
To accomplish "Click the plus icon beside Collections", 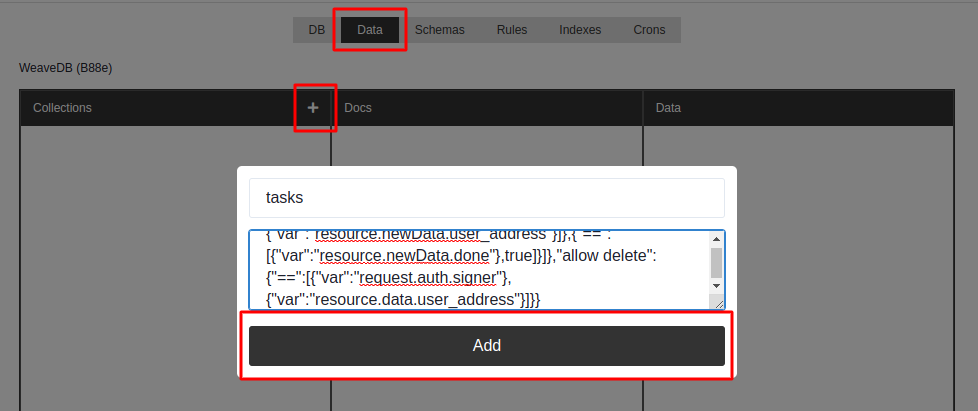I will pos(313,108).
